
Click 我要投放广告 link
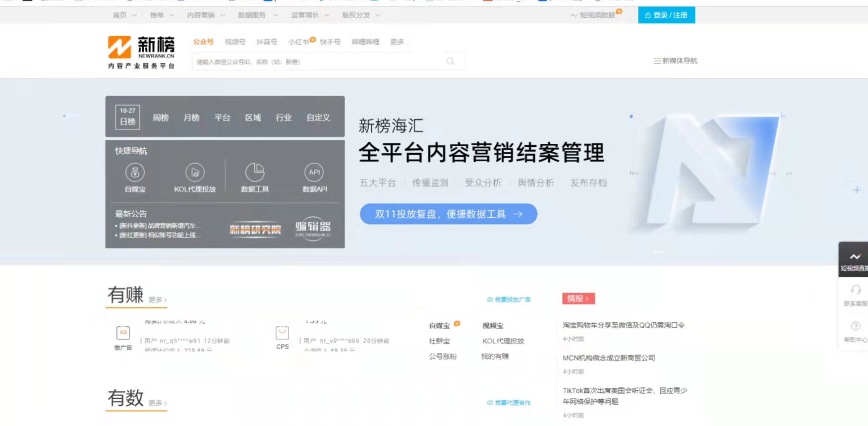click(x=509, y=300)
